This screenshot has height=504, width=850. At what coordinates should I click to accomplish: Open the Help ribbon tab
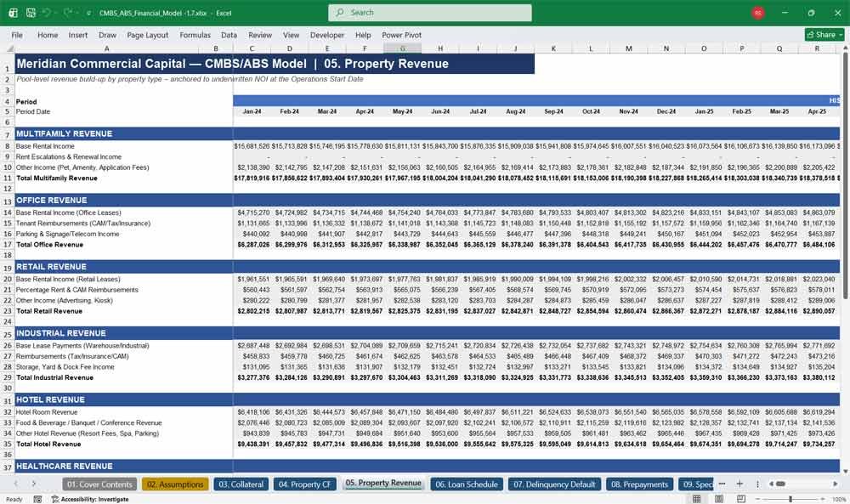(x=363, y=35)
